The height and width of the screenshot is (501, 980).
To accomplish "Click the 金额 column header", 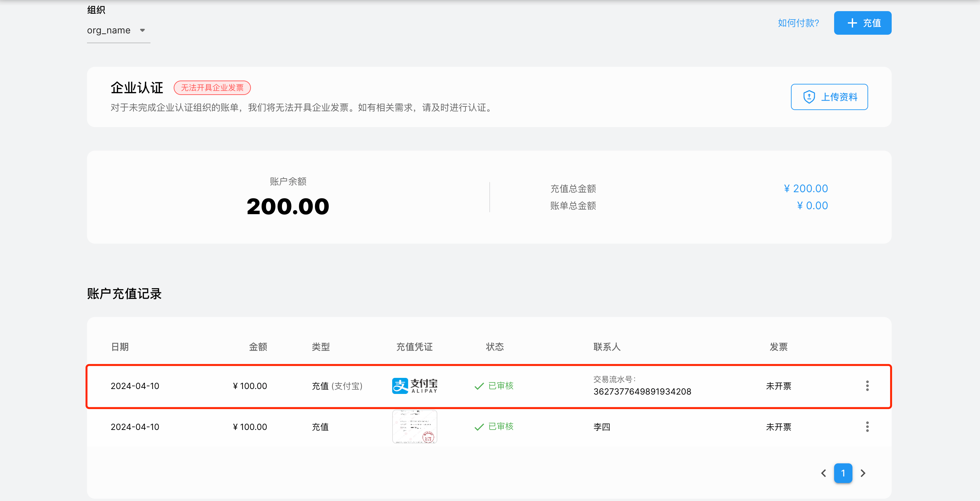I will (x=258, y=347).
